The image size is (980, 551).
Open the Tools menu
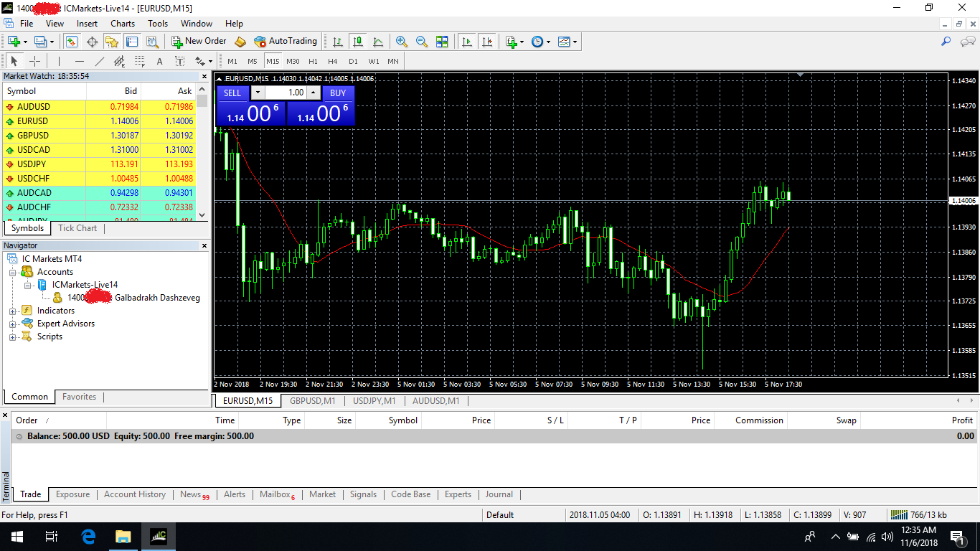(158, 24)
